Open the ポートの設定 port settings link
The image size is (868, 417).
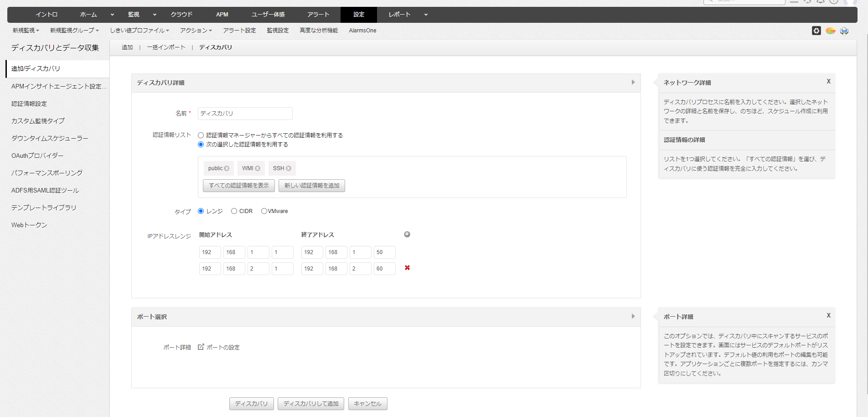coord(222,347)
